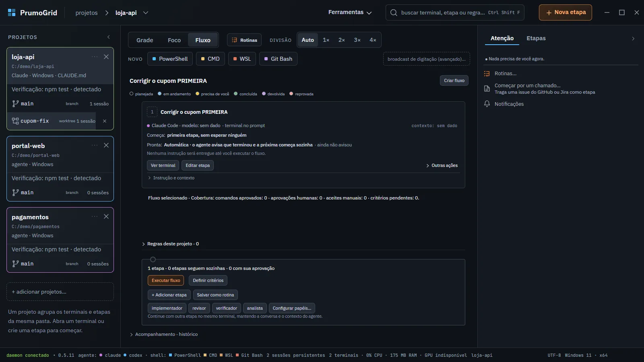Image resolution: width=644 pixels, height=362 pixels.
Task: Expand Regras deste projeto section
Action: pyautogui.click(x=170, y=244)
